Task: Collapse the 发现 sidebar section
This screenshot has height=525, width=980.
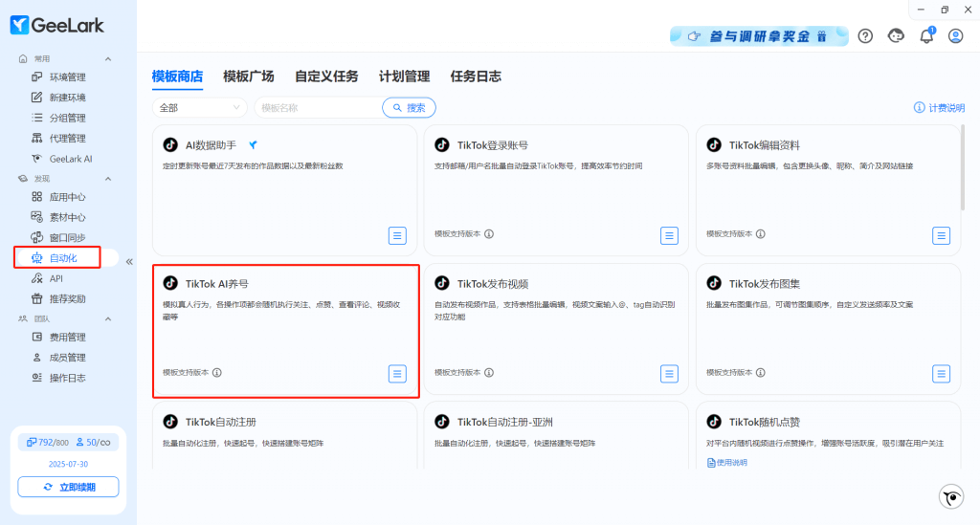Action: (108, 179)
